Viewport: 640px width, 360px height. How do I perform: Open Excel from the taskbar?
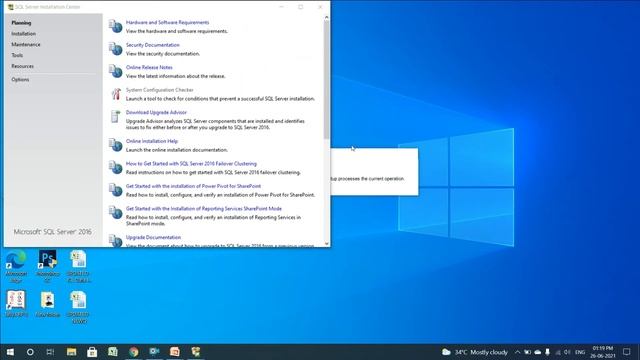(113, 352)
